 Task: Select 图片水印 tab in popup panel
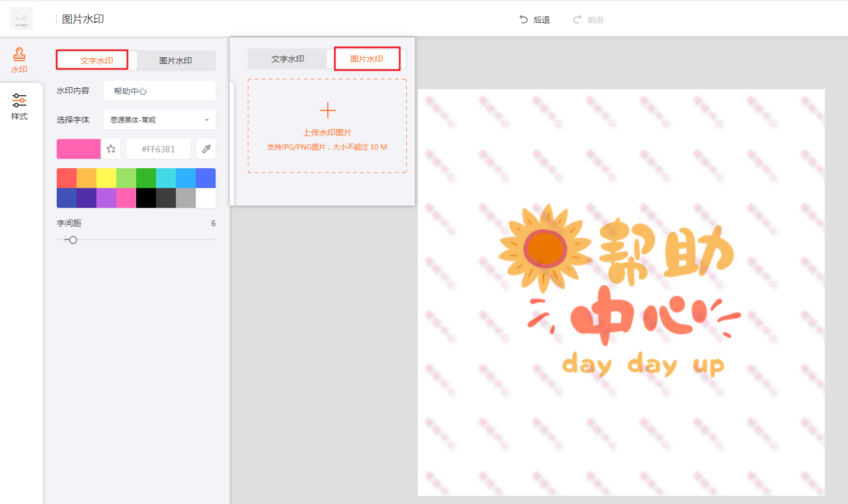[366, 59]
